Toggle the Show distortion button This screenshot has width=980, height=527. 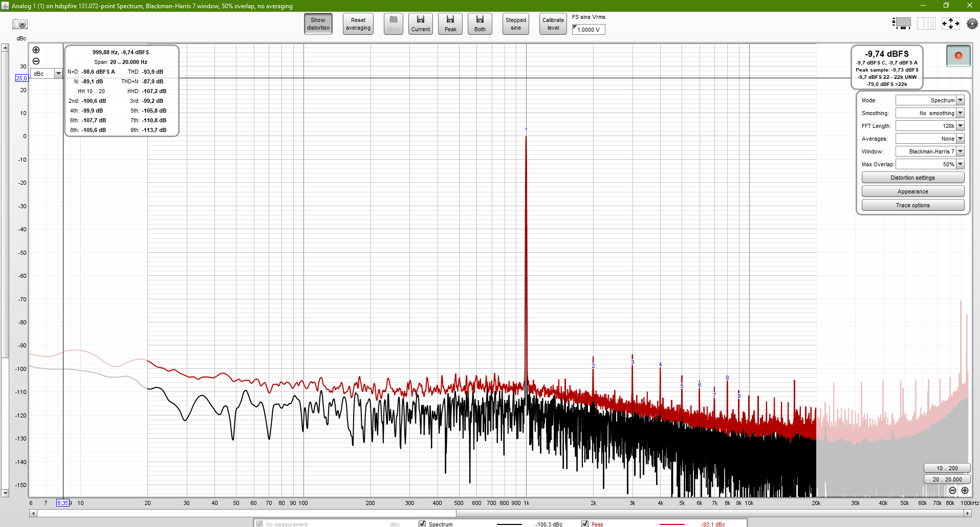[x=318, y=24]
